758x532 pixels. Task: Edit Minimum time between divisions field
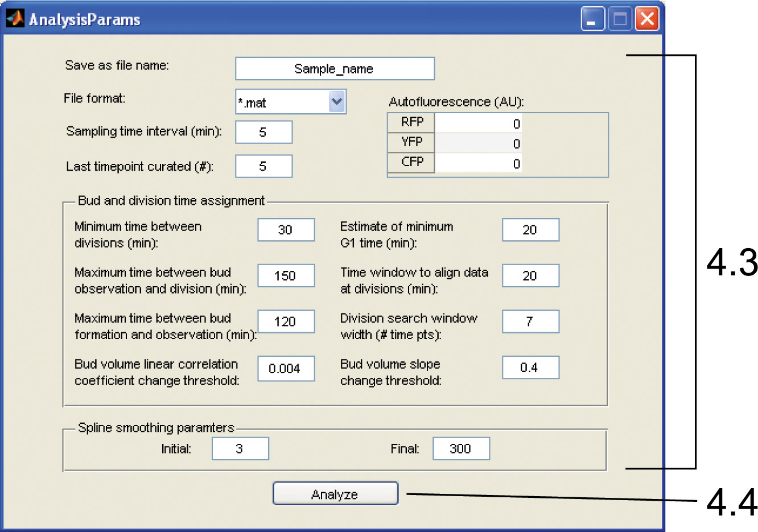click(x=286, y=230)
